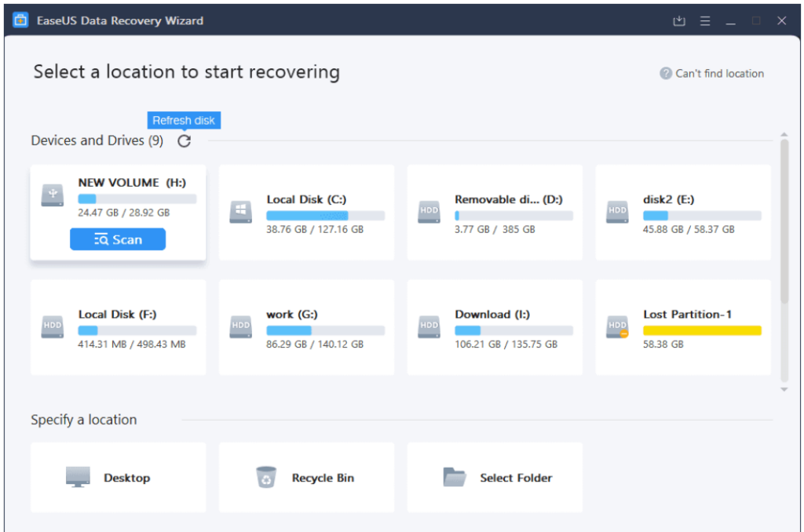This screenshot has width=804, height=532.
Task: Click the Refresh disk icon
Action: [x=184, y=141]
